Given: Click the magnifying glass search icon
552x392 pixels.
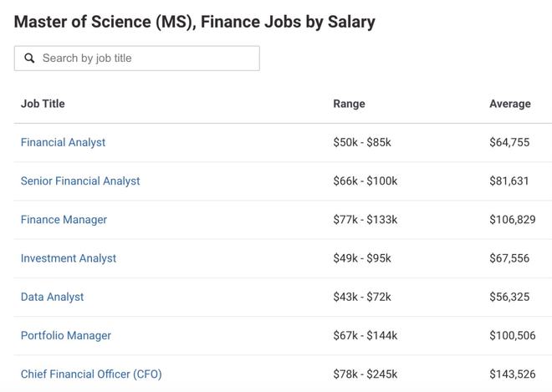Looking at the screenshot, I should (29, 58).
